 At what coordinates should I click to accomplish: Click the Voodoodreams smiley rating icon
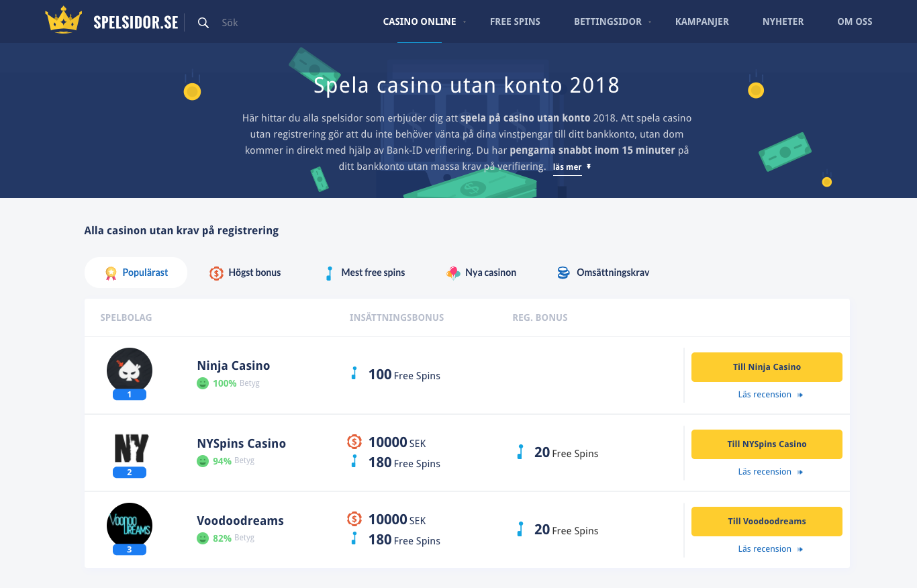(x=202, y=538)
